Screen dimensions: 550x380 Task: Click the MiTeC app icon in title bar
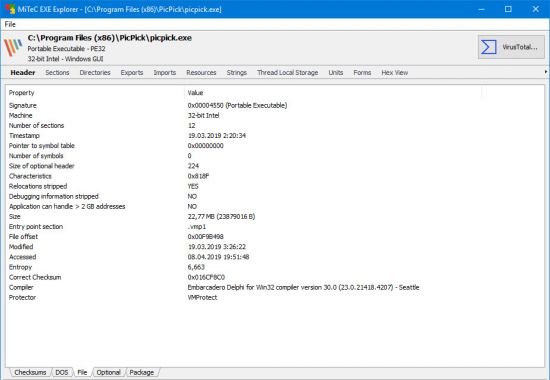(x=9, y=9)
